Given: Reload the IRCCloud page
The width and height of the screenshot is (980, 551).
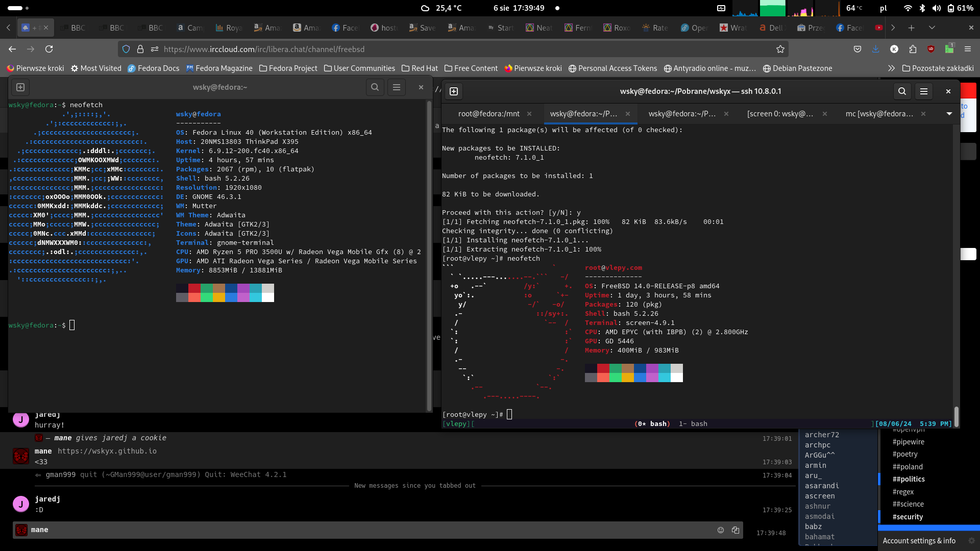Looking at the screenshot, I should coord(49,49).
